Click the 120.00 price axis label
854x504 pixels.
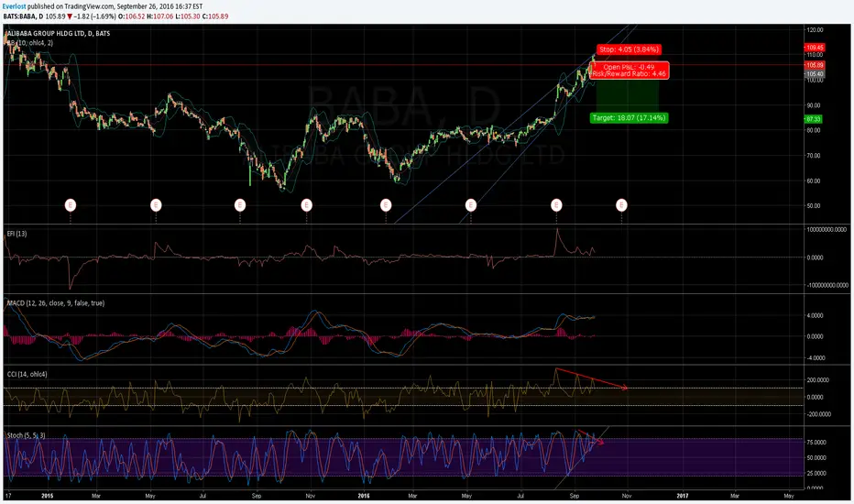[816, 30]
